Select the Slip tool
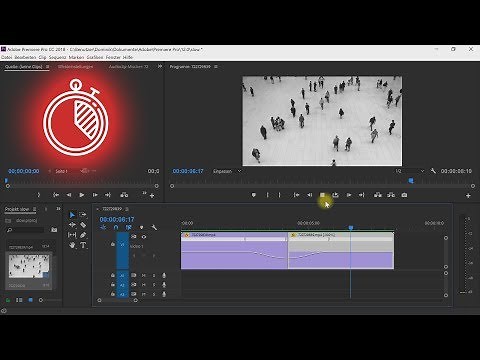480x360 pixels. click(72, 235)
